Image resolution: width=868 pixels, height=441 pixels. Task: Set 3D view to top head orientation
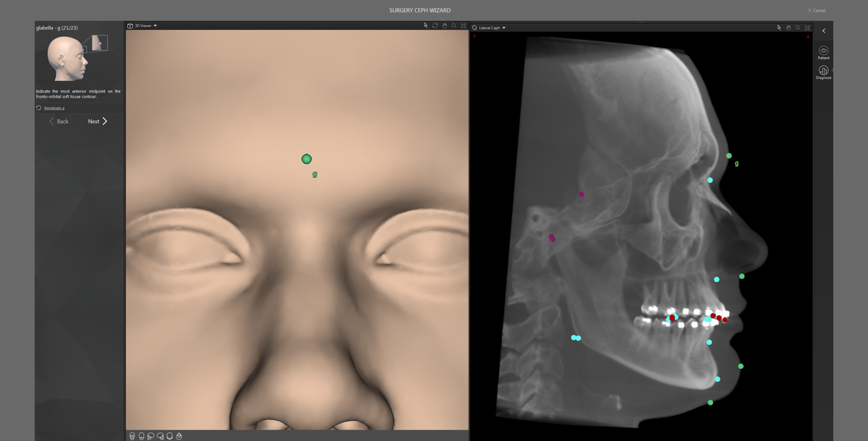click(x=179, y=436)
